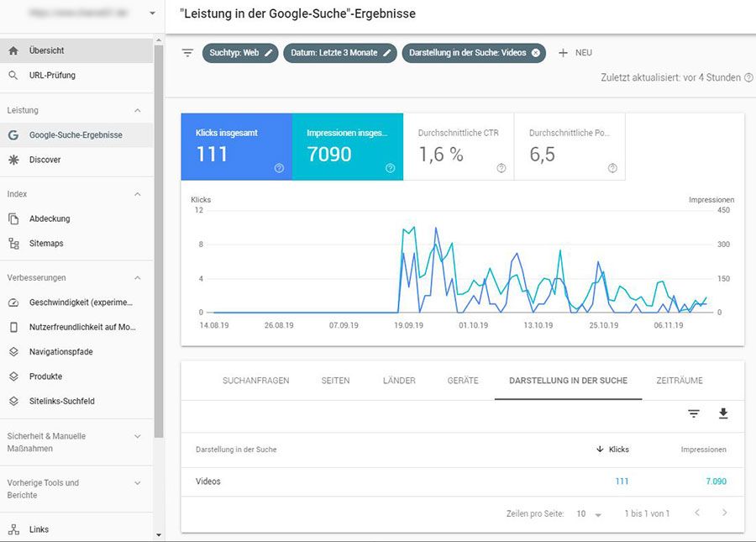Click the 19.09.19 date label on chart
Image resolution: width=756 pixels, height=542 pixels.
click(408, 325)
